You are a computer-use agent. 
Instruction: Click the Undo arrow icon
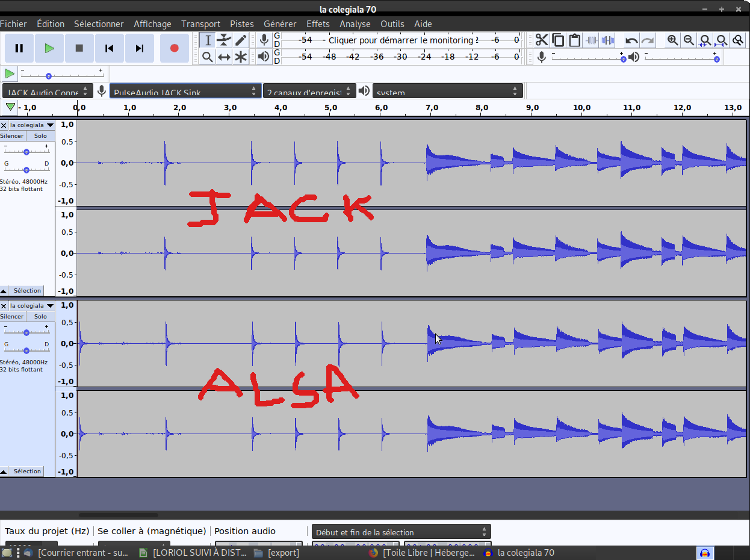pos(631,40)
